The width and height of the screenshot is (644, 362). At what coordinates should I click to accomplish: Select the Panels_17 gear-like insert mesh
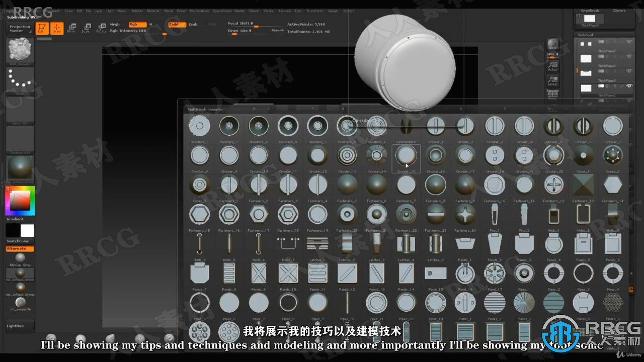click(495, 274)
